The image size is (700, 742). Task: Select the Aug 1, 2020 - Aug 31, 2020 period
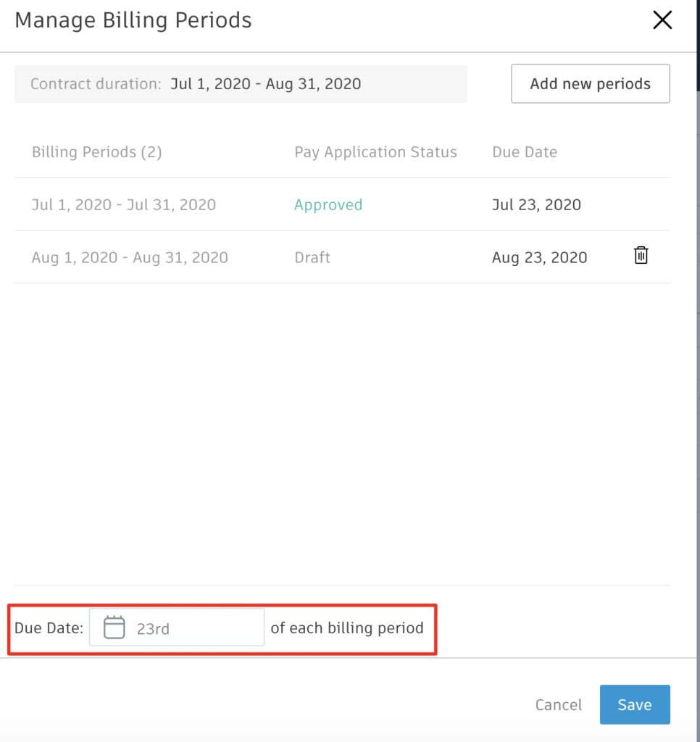[130, 257]
